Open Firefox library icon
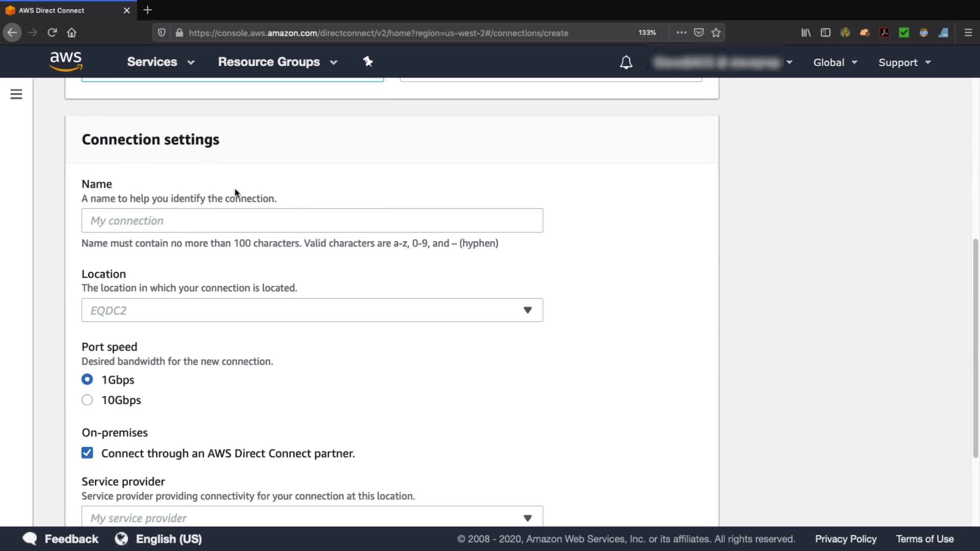 tap(806, 33)
